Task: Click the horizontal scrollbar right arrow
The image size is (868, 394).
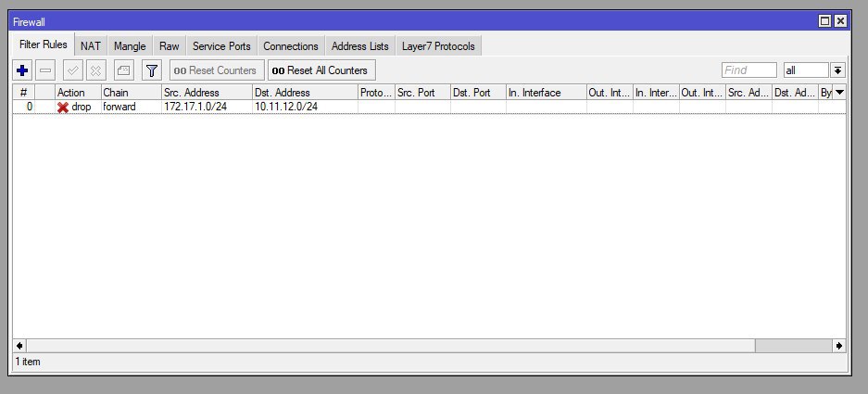Action: [839, 346]
